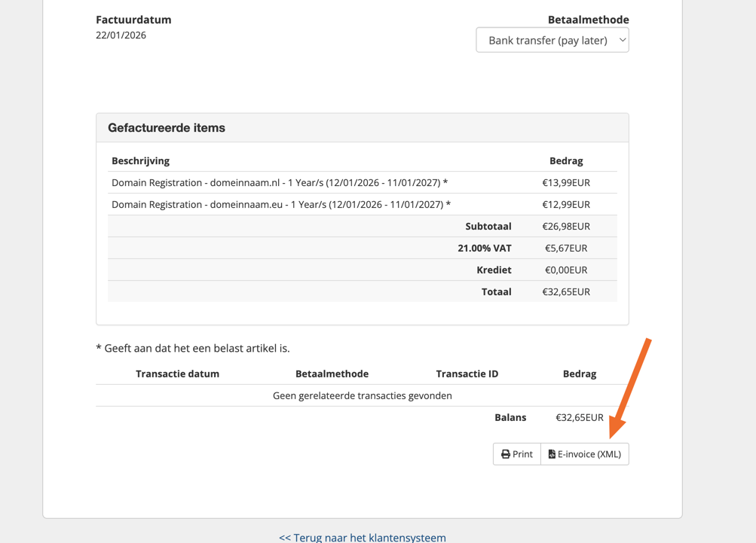Go back via Terug naar het klantensysteem link
756x543 pixels.
(362, 537)
